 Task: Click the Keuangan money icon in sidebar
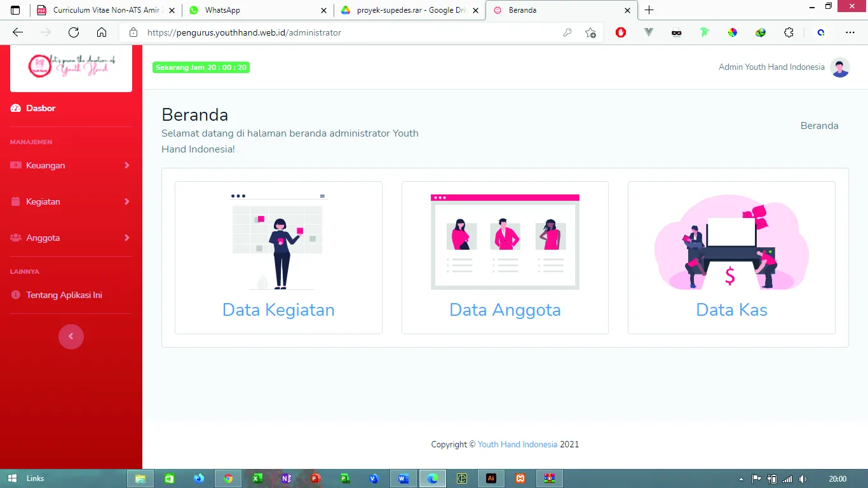click(x=16, y=165)
